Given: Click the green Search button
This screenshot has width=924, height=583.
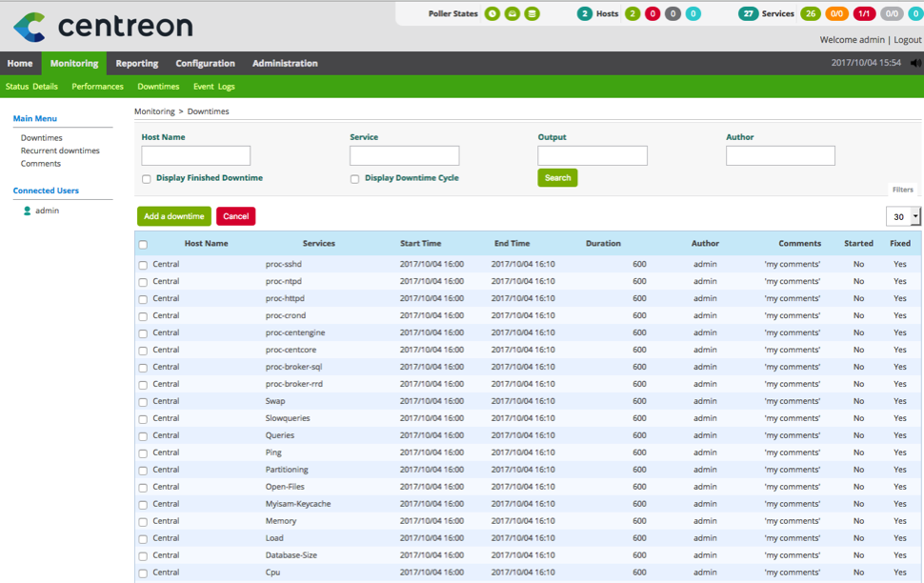Looking at the screenshot, I should 557,178.
